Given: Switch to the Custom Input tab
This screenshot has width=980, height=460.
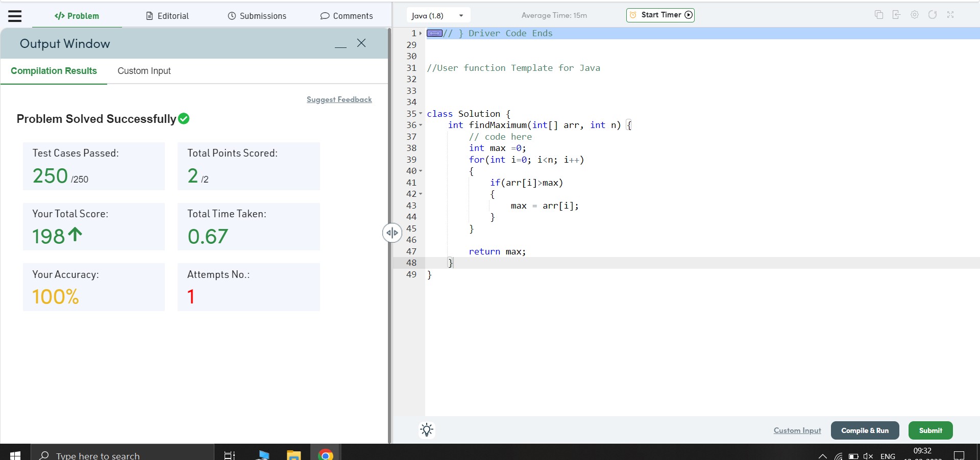Looking at the screenshot, I should pyautogui.click(x=144, y=71).
